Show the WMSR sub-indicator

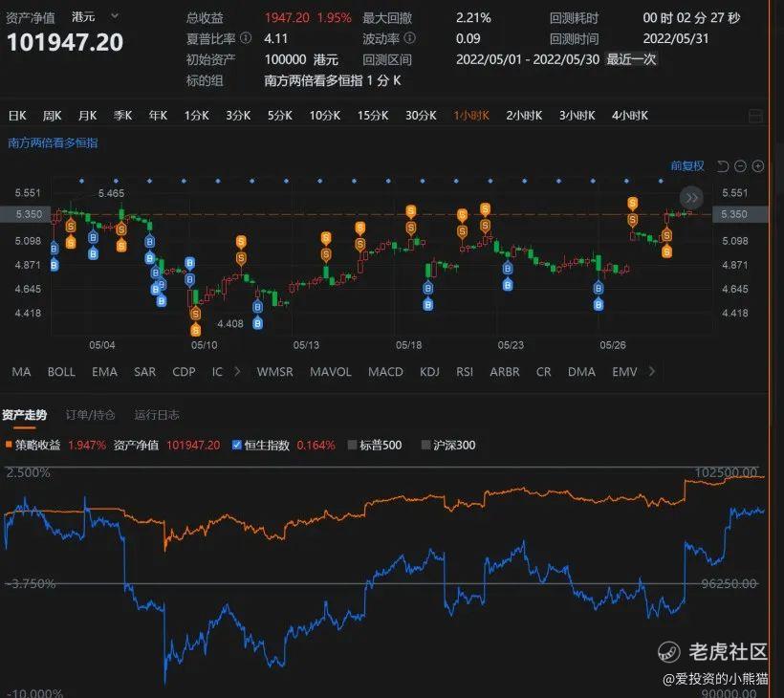click(275, 372)
